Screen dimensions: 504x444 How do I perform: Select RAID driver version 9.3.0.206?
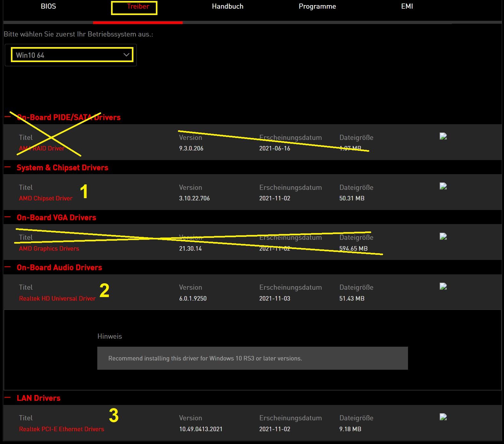click(x=191, y=148)
